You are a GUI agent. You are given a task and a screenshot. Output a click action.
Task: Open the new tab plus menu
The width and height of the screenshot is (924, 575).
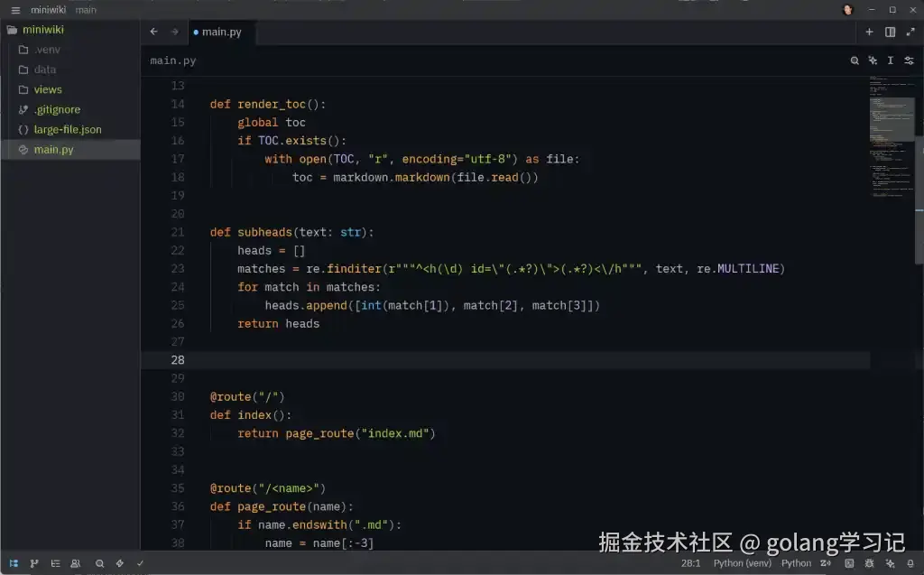[x=869, y=32]
